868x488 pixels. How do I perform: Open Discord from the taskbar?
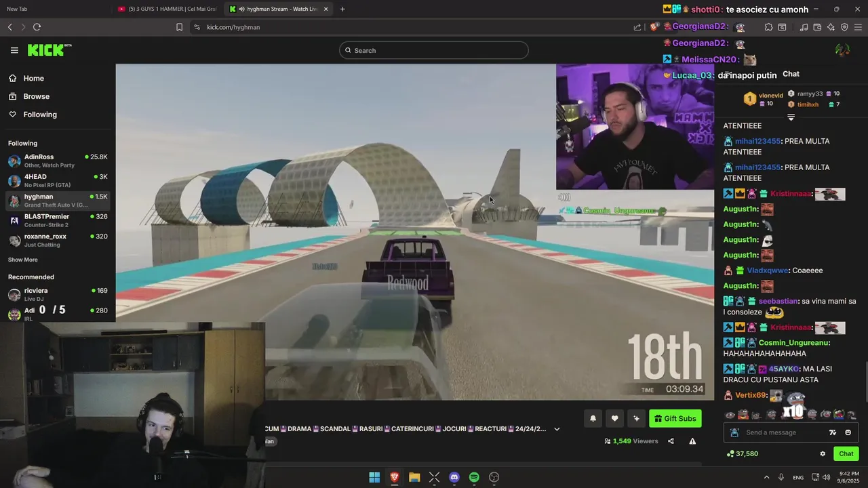tap(454, 477)
